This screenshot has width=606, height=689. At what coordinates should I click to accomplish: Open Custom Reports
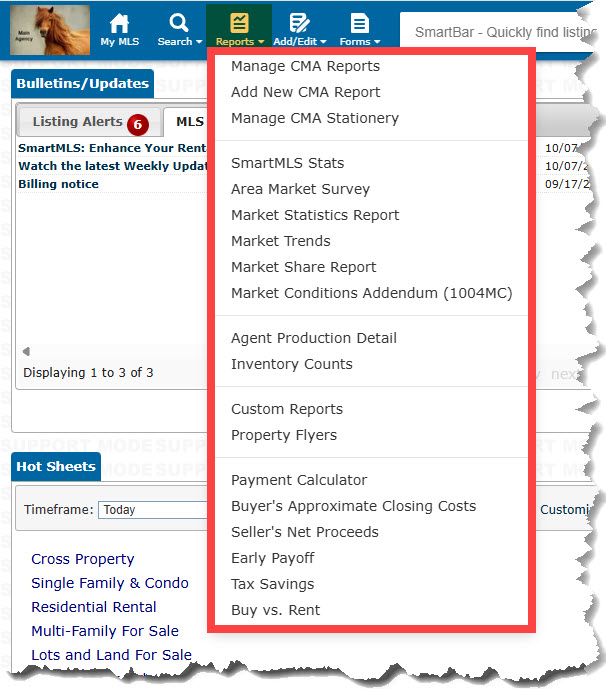pos(287,410)
